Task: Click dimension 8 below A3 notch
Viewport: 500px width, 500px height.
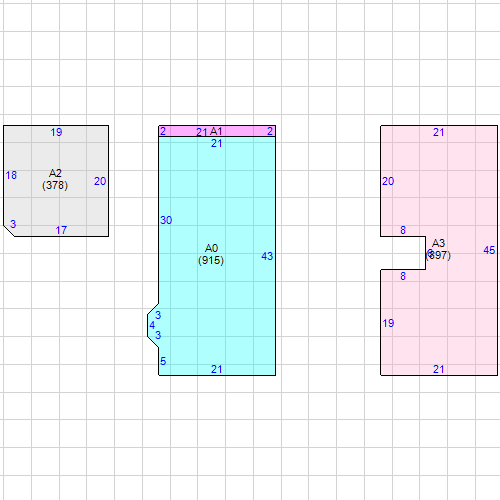Action: [403, 276]
